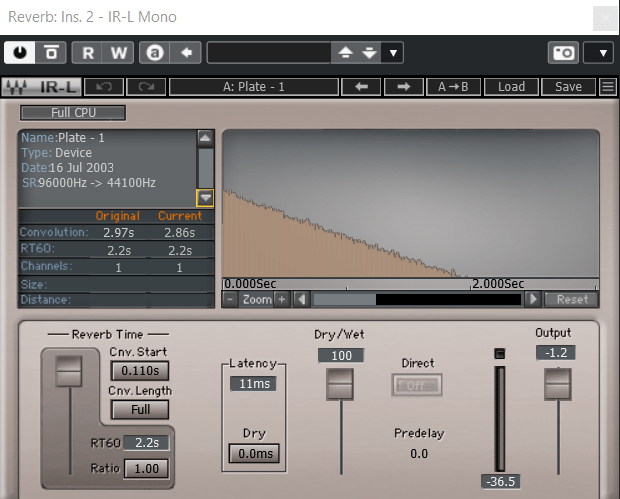Screen dimensions: 620x499
Task: Click the Waves IR-L logo button
Action: click(40, 87)
